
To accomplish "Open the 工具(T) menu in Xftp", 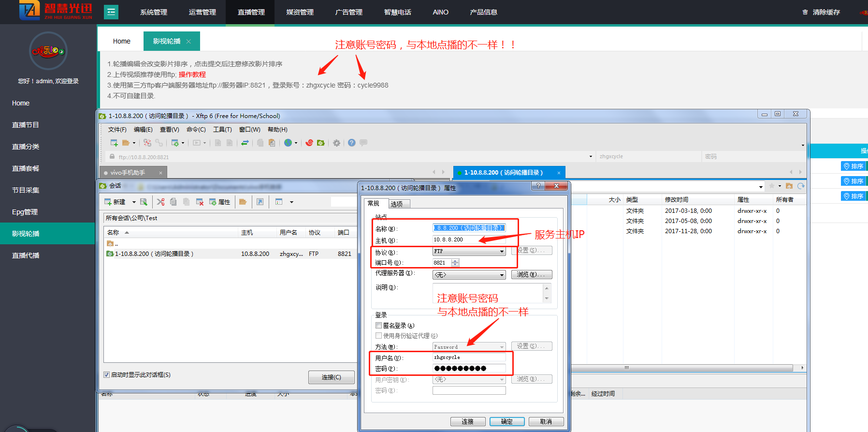I will (x=222, y=130).
